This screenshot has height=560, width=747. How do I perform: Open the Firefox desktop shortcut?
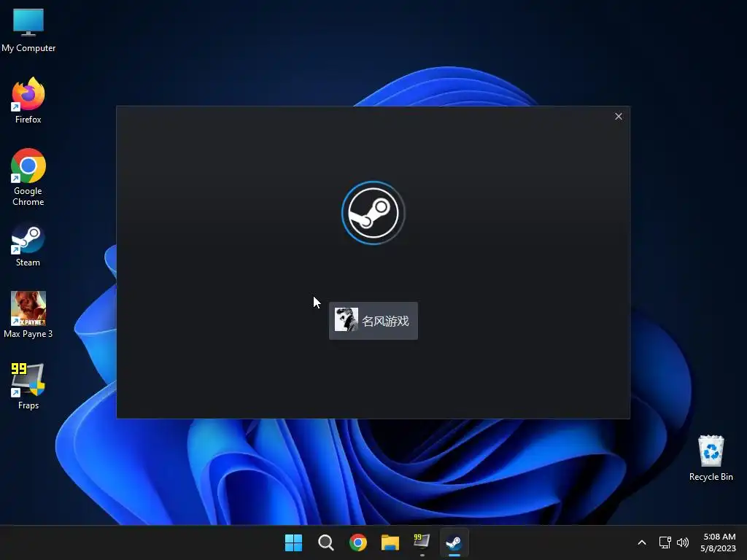(x=28, y=101)
